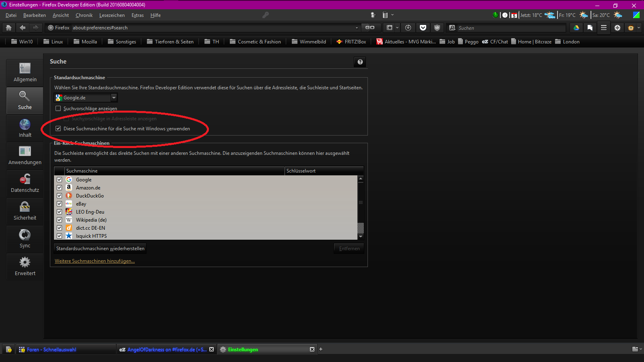Open the Lesezeichen menu

click(x=112, y=15)
